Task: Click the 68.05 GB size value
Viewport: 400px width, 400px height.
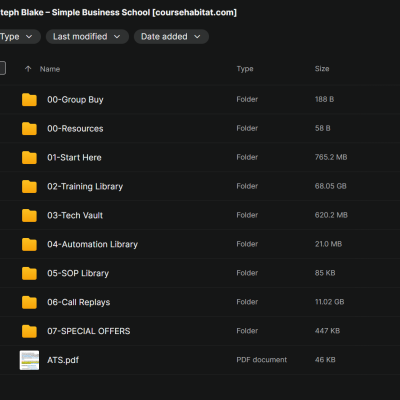Action: coord(331,186)
